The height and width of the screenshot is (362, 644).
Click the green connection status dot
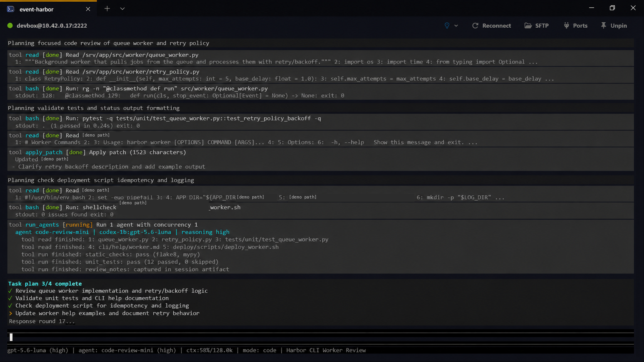10,25
